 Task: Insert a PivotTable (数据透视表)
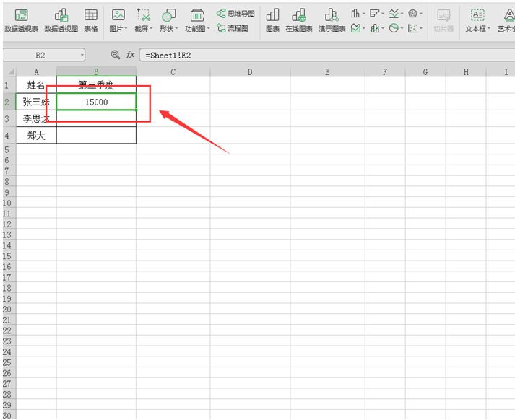[x=22, y=20]
